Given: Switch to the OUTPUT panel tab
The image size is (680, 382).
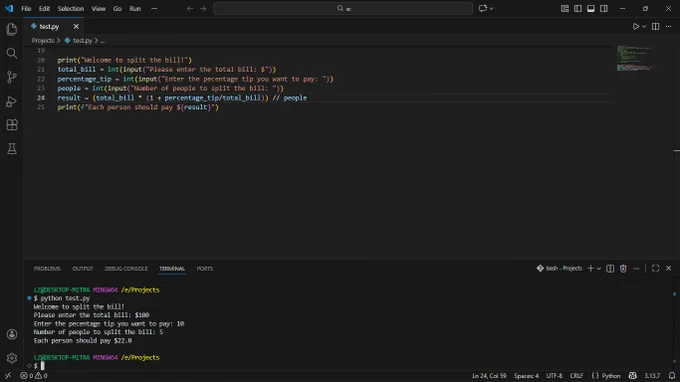Looking at the screenshot, I should pos(82,268).
